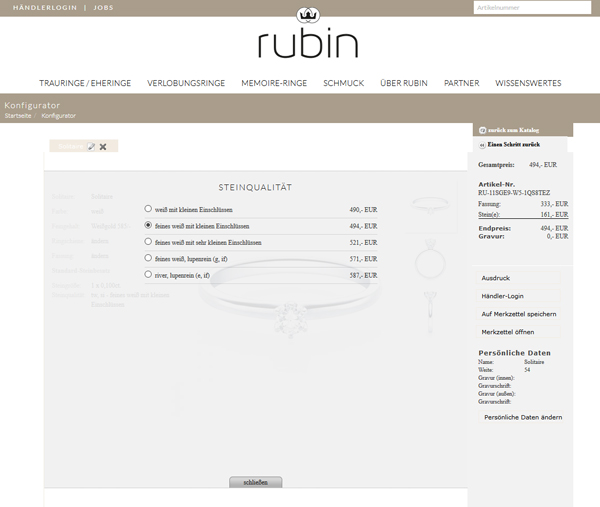Click the back-arrow icon beside 'zurück zum Katalog'

[483, 130]
